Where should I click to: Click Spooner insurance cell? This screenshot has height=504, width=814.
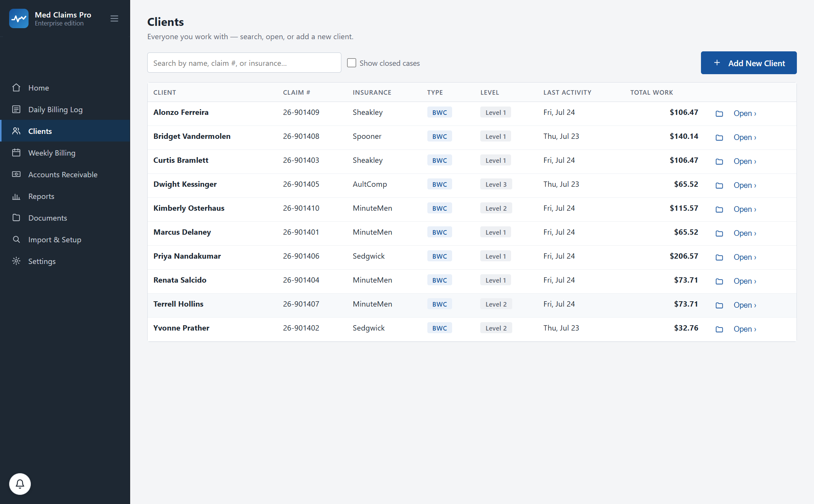(367, 136)
